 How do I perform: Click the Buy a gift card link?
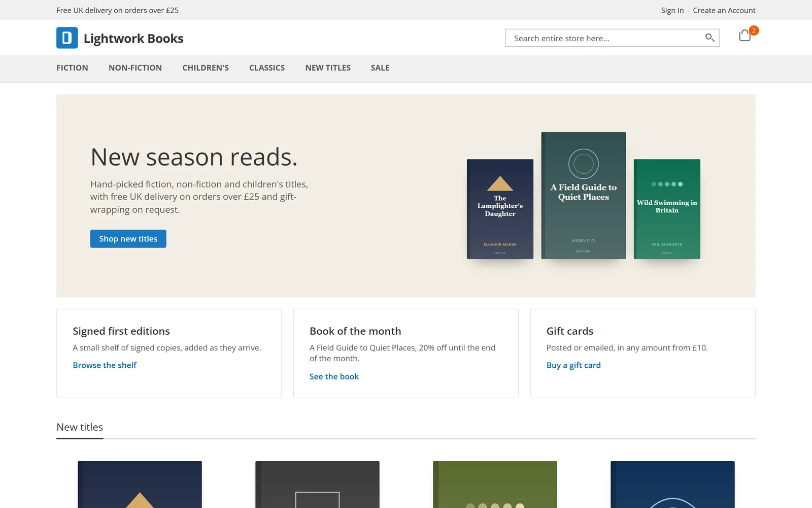pyautogui.click(x=573, y=365)
